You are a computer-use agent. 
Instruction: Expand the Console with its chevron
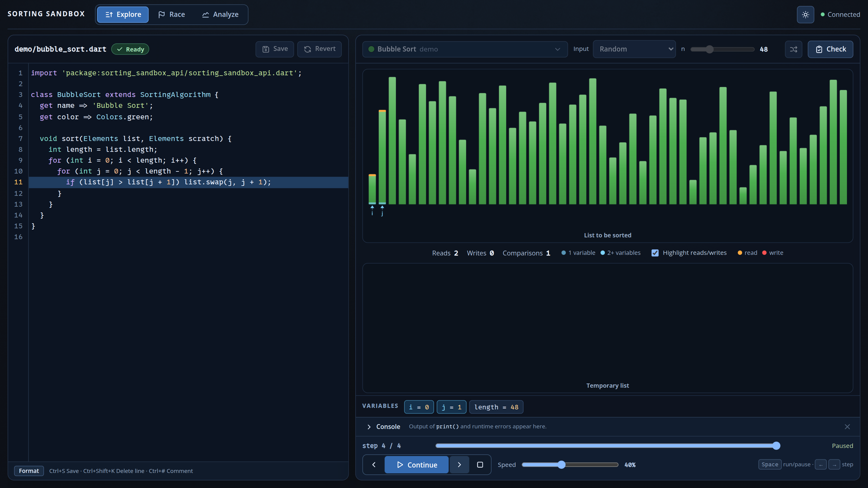coord(369,427)
